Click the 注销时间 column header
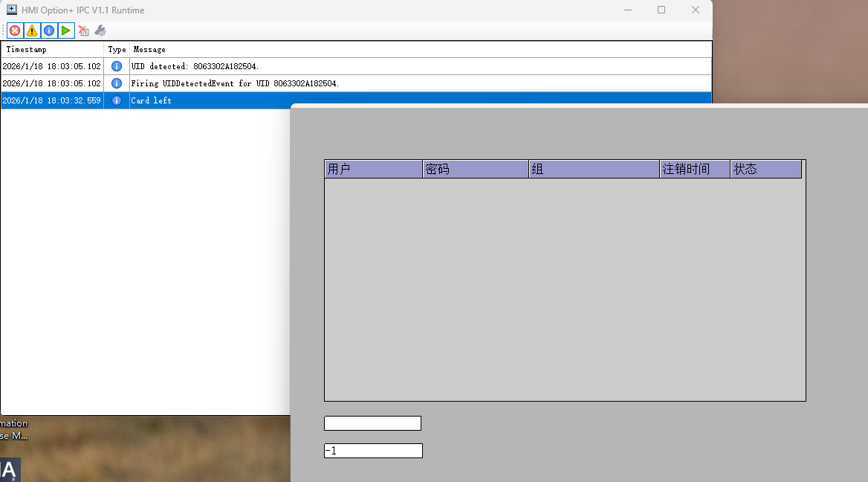This screenshot has width=868, height=482. point(695,170)
